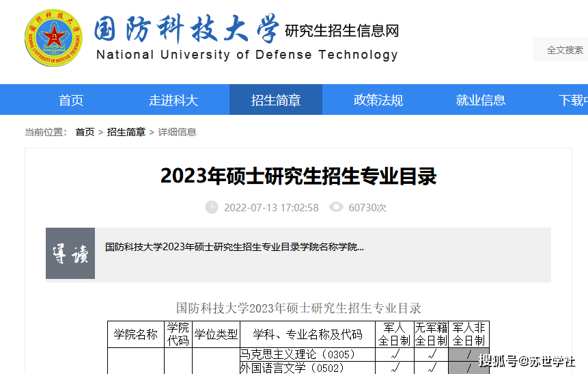This screenshot has width=588, height=374.
Task: Open the 走进科大 navigation tab
Action: pos(173,100)
